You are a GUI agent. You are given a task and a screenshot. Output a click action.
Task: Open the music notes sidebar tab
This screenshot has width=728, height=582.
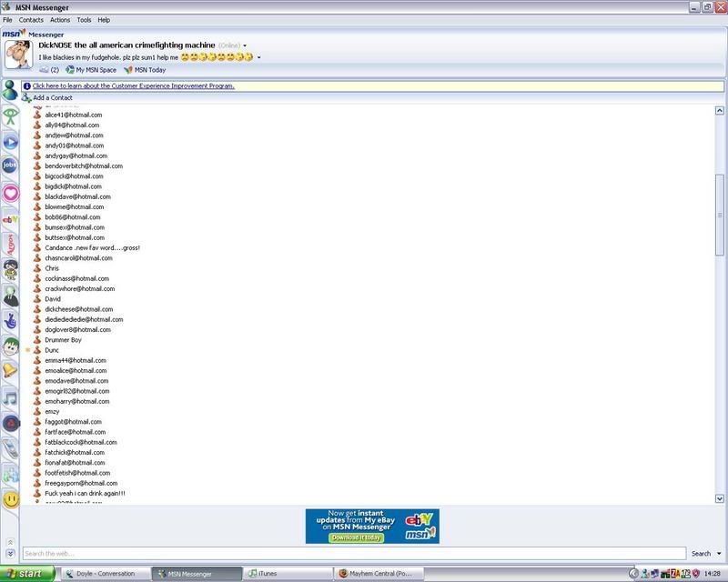(x=10, y=397)
